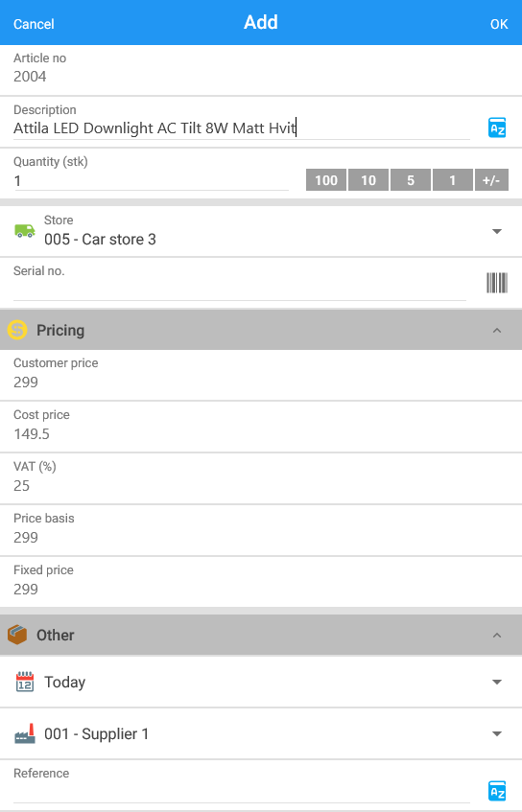Click the Customer price field
This screenshot has height=812, width=522.
pos(261,375)
